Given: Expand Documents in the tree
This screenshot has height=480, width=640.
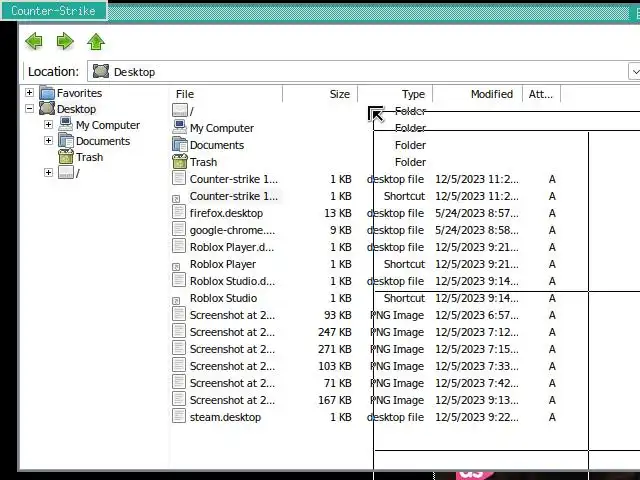Looking at the screenshot, I should click(x=49, y=140).
